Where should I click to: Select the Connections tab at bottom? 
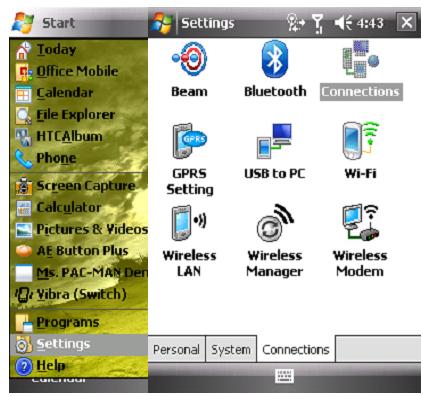point(296,349)
